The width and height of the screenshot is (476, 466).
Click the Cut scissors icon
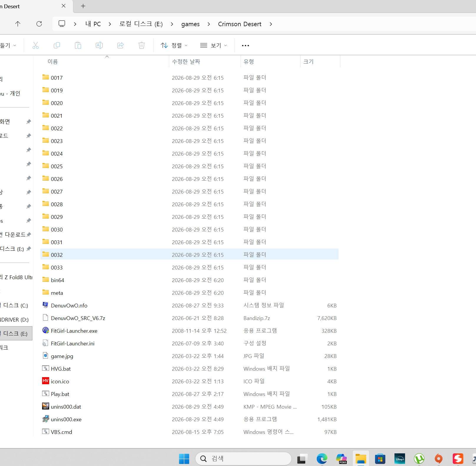tap(36, 45)
